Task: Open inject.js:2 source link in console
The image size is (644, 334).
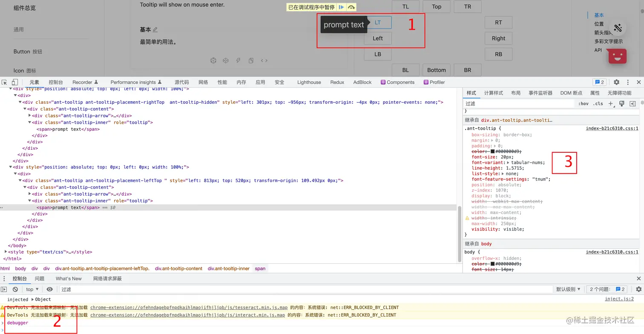Action: coord(619,299)
